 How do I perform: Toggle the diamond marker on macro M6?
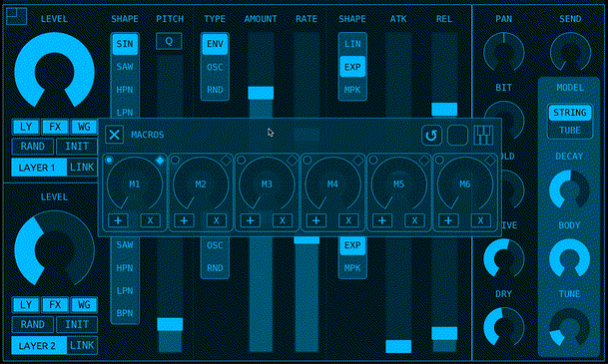490,161
